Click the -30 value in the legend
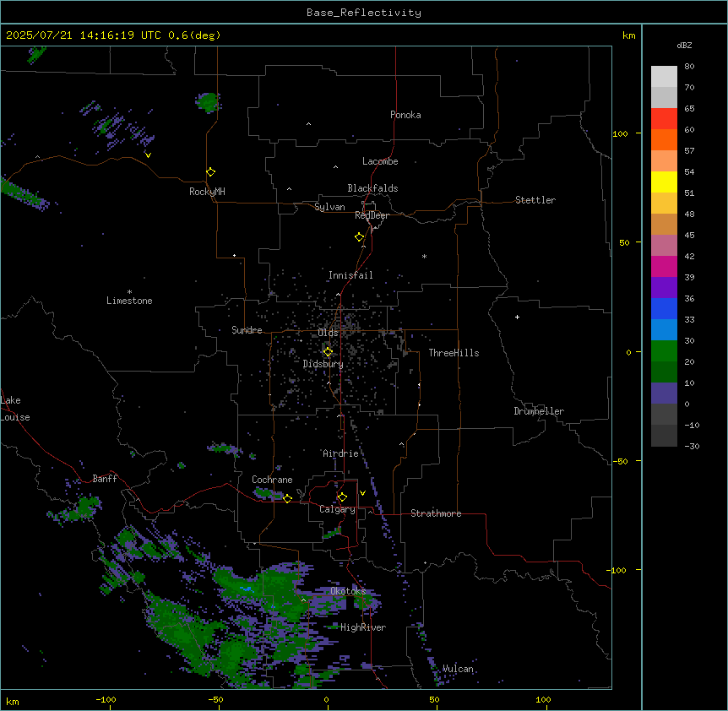The height and width of the screenshot is (711, 728). (x=692, y=447)
